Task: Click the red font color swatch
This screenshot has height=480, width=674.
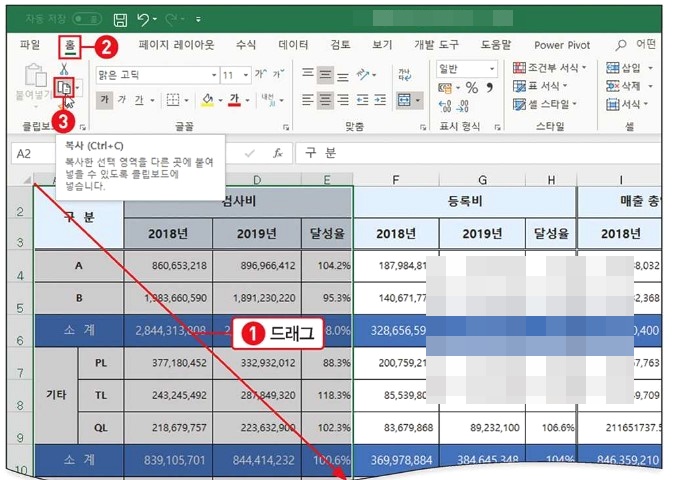Action: click(234, 100)
